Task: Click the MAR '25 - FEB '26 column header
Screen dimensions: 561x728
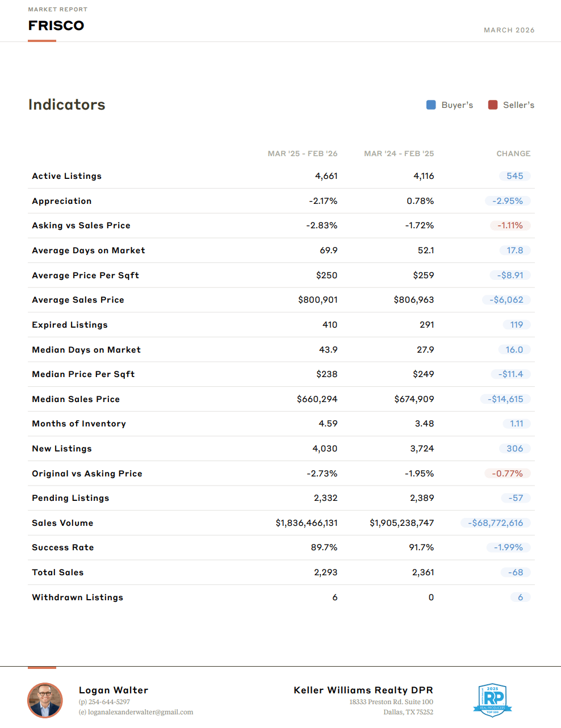Action: point(302,154)
